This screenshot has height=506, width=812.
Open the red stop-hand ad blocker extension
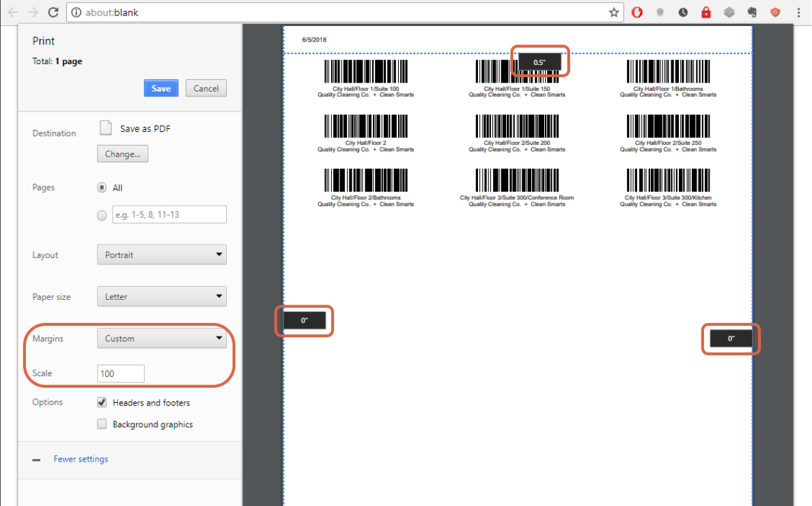(x=636, y=12)
